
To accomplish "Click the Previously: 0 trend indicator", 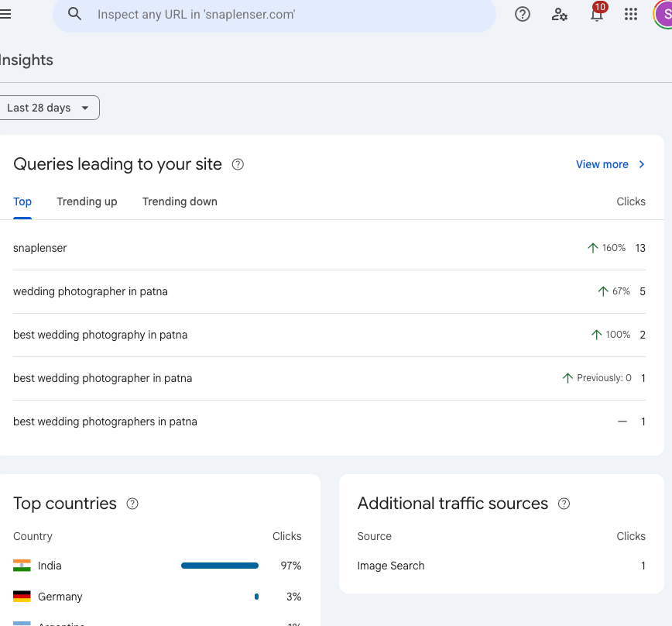I will pos(597,378).
